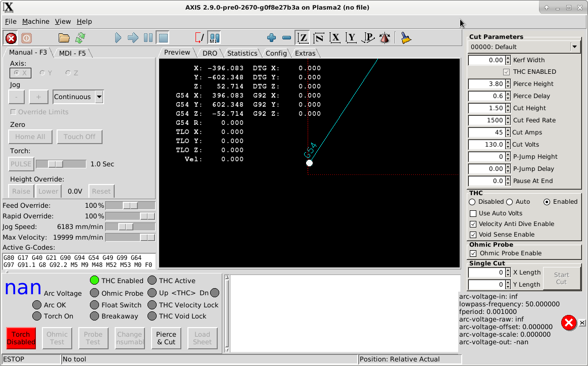Adjust the Max Velocity slider
Viewport: 588px width, 366px height.
click(x=130, y=238)
